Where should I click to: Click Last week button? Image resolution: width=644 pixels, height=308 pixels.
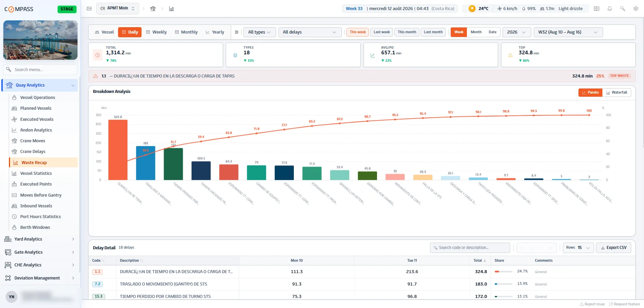[382, 32]
